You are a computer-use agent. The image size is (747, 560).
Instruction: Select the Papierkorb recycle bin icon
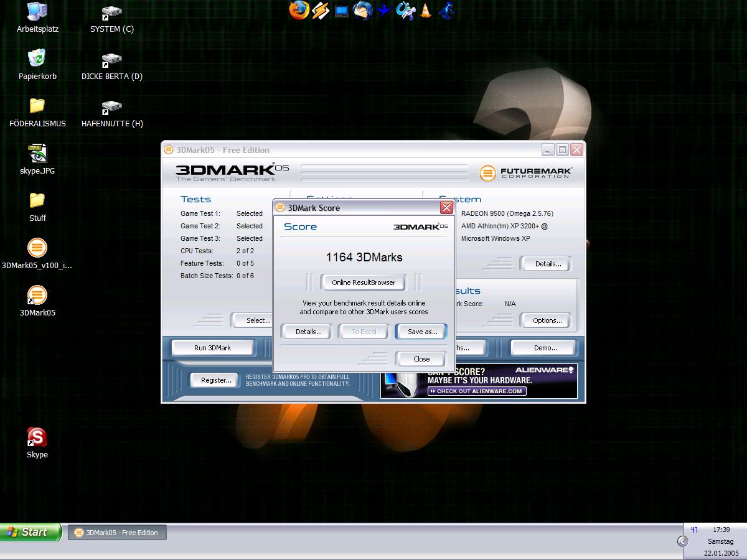click(37, 65)
